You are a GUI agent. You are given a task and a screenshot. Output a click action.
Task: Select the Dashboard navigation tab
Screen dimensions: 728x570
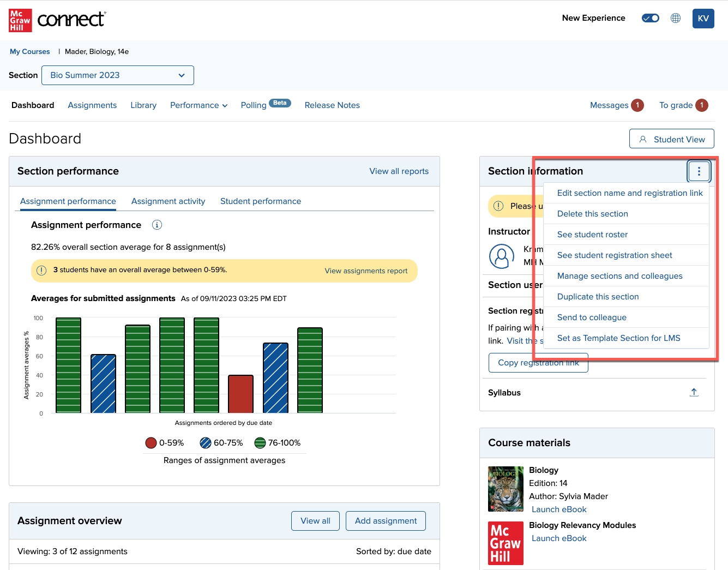coord(33,105)
